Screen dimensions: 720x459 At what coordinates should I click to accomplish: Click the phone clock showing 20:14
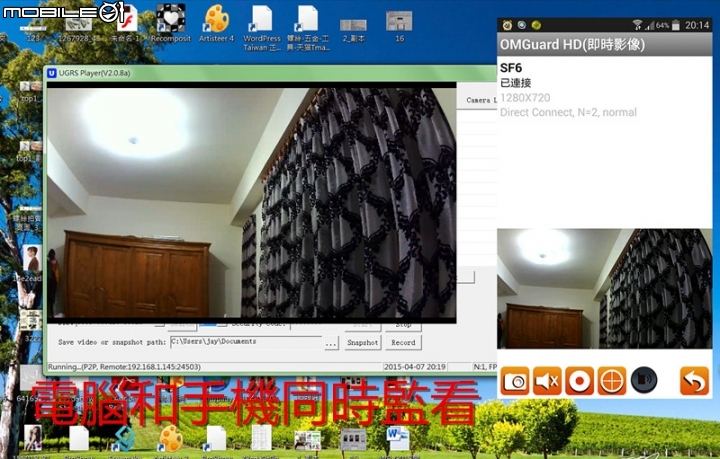coord(697,25)
